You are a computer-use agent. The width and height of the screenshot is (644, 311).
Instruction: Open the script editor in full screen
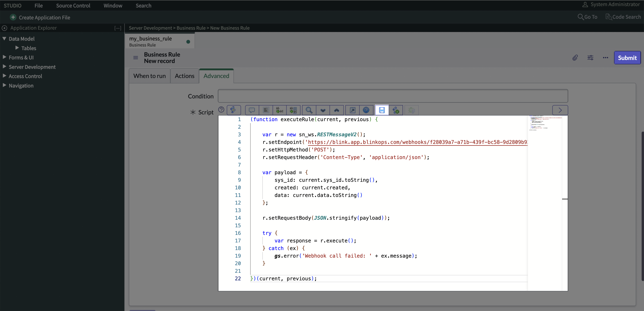click(352, 110)
